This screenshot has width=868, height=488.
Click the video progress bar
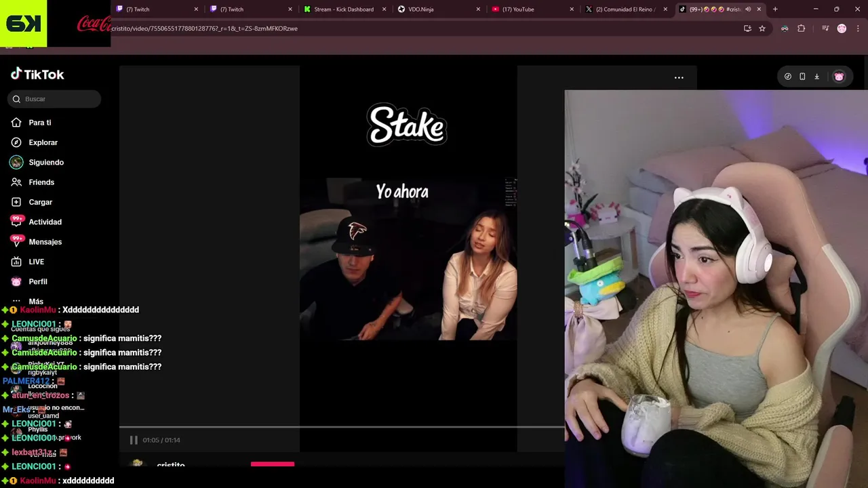coord(342,427)
